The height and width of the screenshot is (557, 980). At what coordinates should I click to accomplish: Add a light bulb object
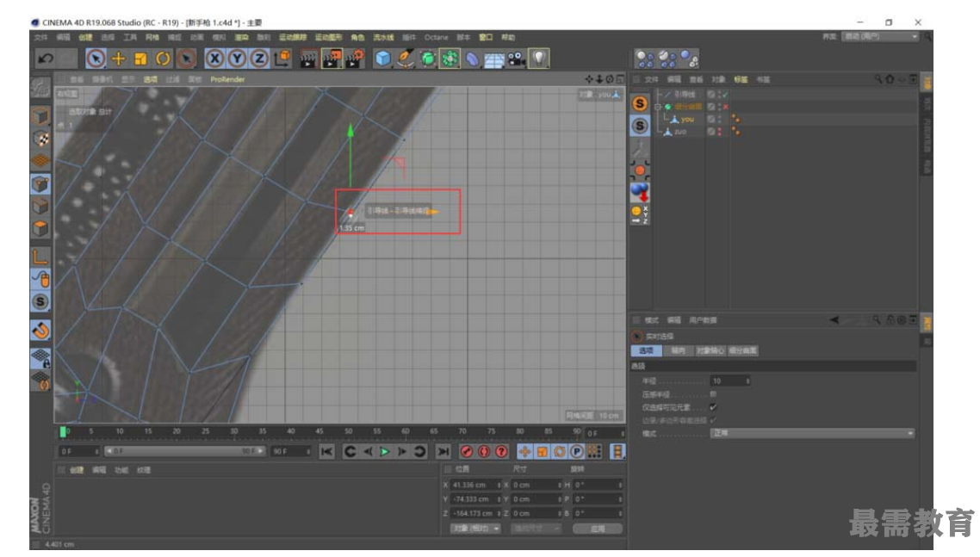[x=539, y=59]
